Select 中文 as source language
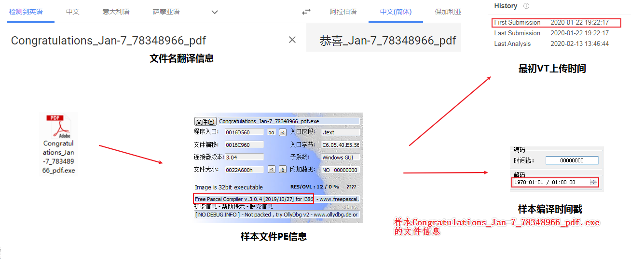The width and height of the screenshot is (644, 259). (x=73, y=12)
